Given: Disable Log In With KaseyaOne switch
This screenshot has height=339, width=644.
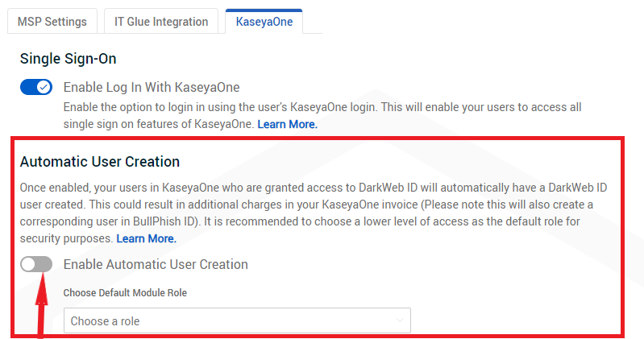Looking at the screenshot, I should [36, 87].
